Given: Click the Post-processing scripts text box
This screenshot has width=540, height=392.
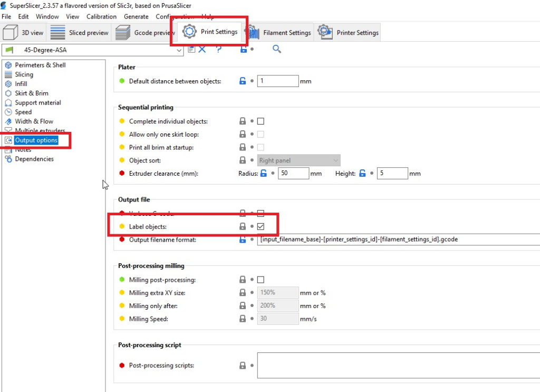Looking at the screenshot, I should coord(399,366).
